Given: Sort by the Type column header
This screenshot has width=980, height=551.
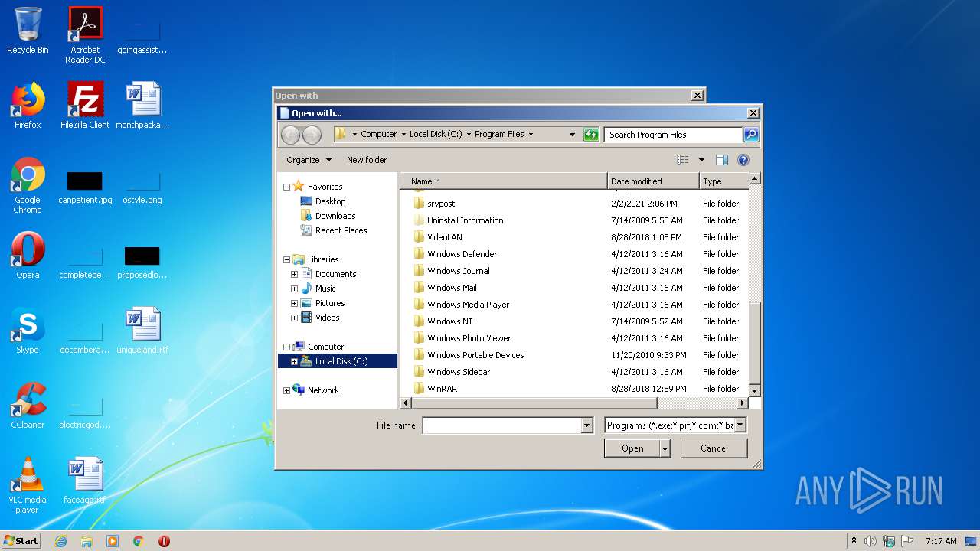Looking at the screenshot, I should [723, 181].
